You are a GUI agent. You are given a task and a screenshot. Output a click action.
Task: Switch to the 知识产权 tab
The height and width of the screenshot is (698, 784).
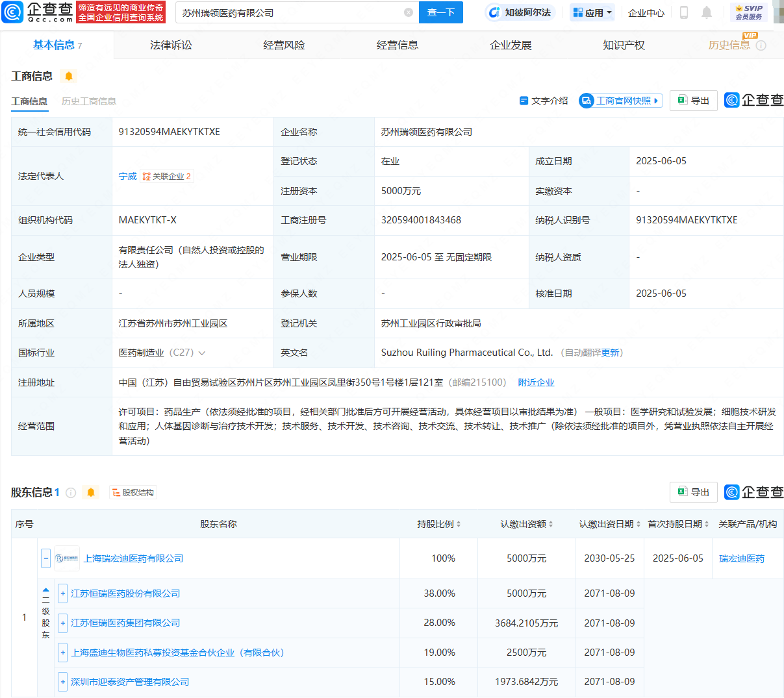(624, 45)
